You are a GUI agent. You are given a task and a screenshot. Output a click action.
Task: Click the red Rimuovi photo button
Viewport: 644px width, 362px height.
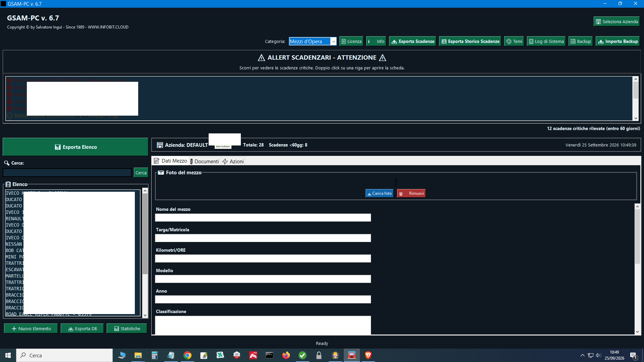point(411,193)
